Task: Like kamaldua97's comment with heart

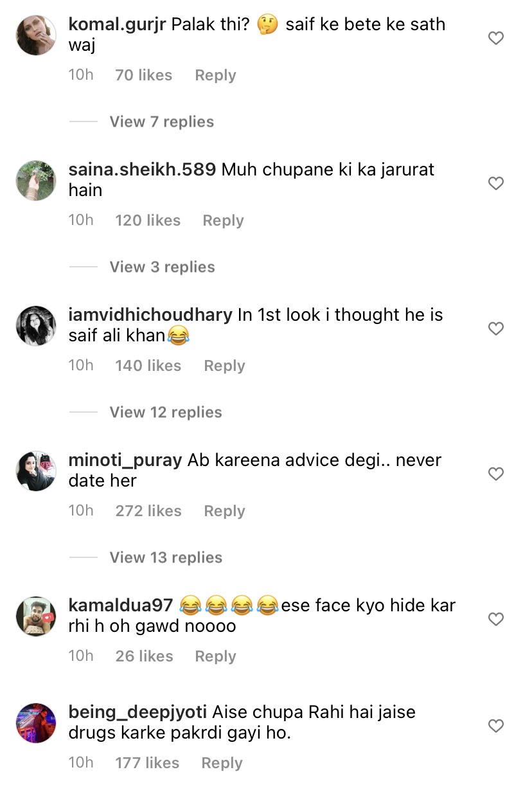Action: [x=495, y=620]
